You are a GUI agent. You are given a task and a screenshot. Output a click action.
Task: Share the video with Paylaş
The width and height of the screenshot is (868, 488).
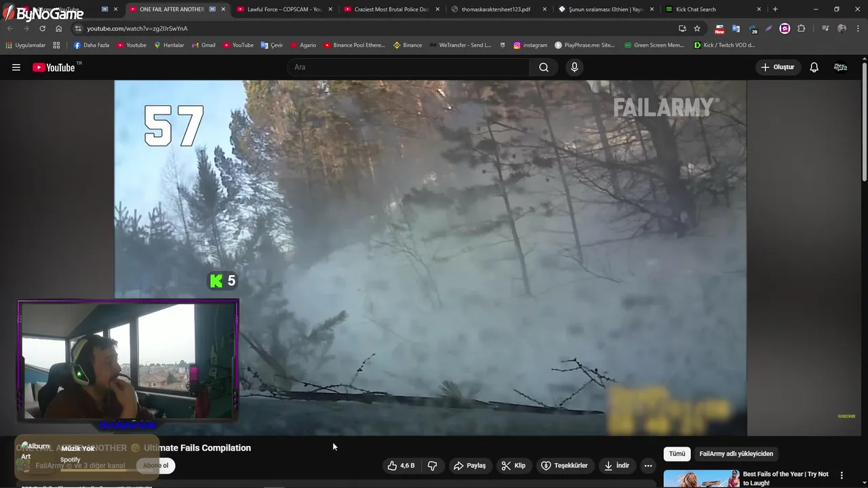tap(470, 466)
